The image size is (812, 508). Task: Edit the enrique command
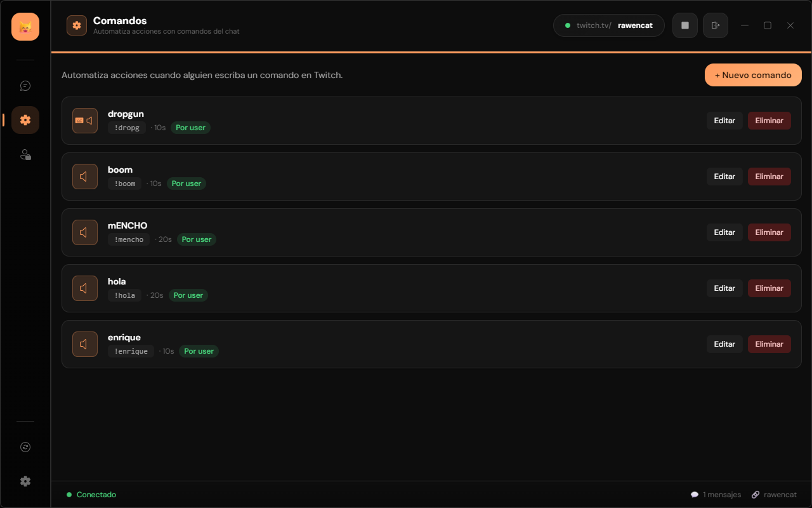[x=724, y=344]
